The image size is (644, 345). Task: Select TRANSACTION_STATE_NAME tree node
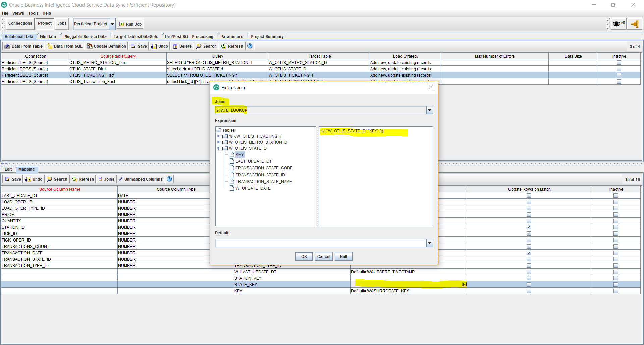(x=264, y=182)
